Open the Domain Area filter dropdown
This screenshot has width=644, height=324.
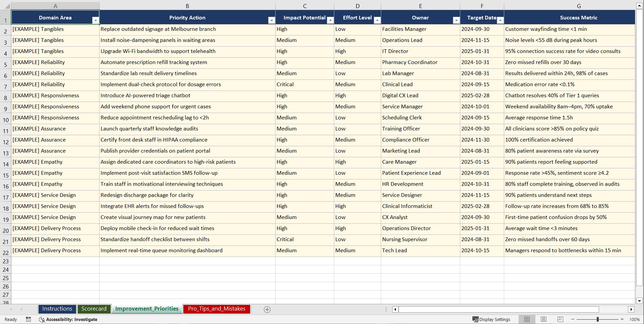tap(96, 20)
